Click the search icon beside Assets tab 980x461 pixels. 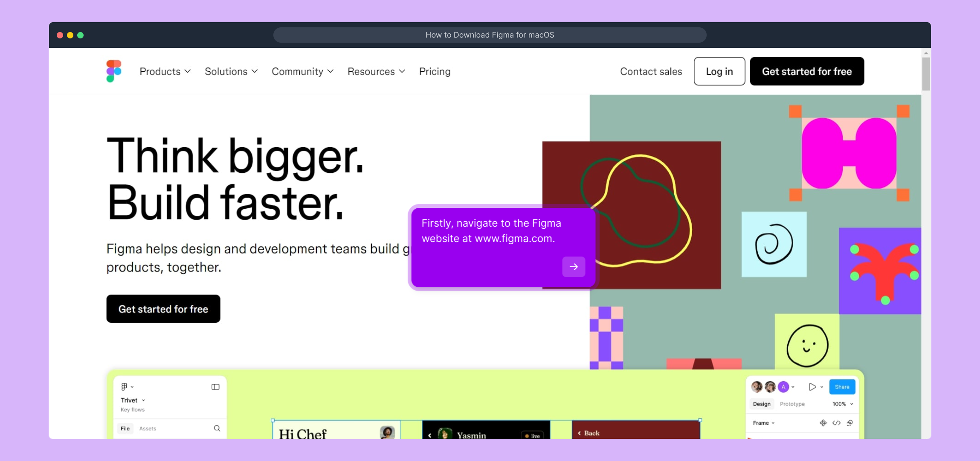tap(217, 428)
